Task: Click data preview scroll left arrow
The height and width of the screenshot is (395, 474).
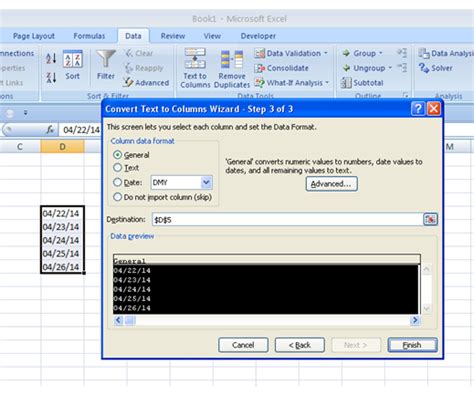Action: point(118,320)
